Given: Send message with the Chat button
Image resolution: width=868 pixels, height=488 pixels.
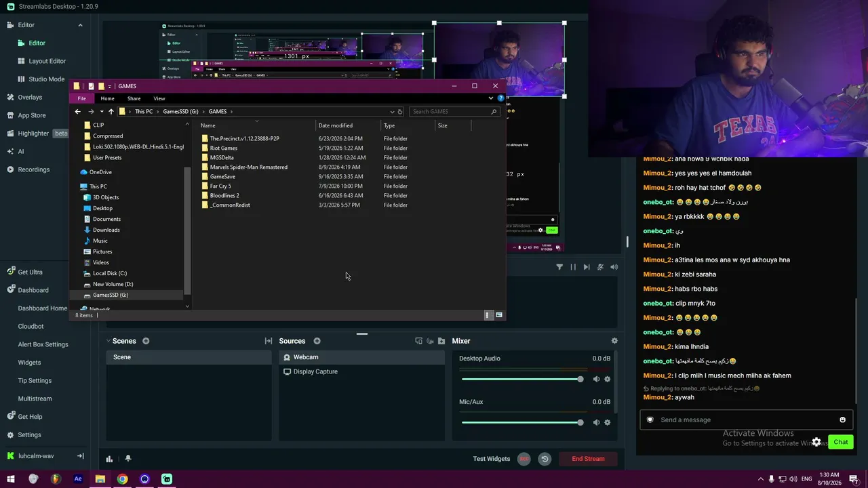Looking at the screenshot, I should pyautogui.click(x=841, y=442).
